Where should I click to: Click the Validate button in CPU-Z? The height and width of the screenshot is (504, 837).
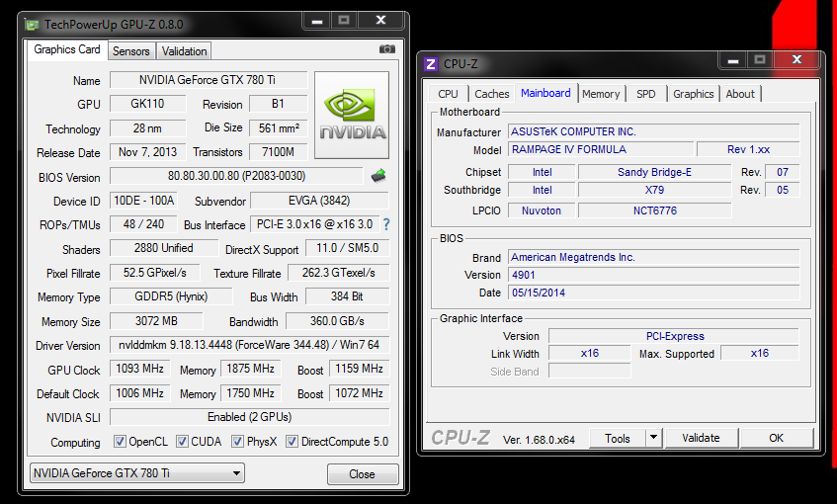click(701, 438)
